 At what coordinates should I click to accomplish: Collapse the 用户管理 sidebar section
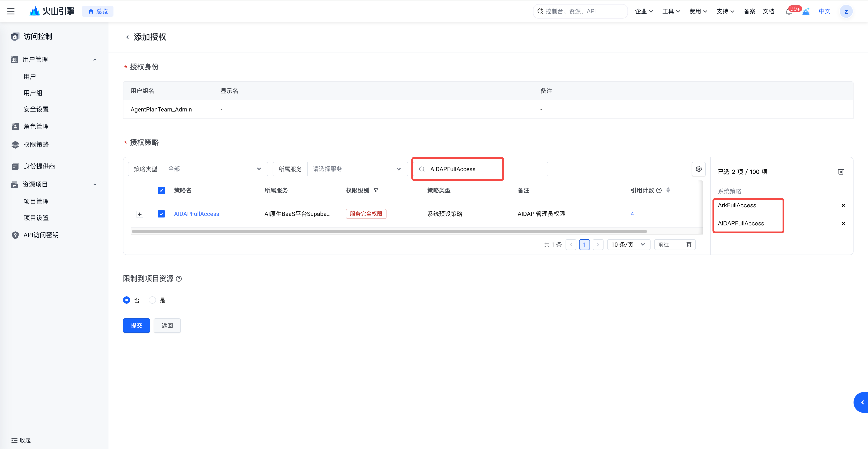pos(95,60)
